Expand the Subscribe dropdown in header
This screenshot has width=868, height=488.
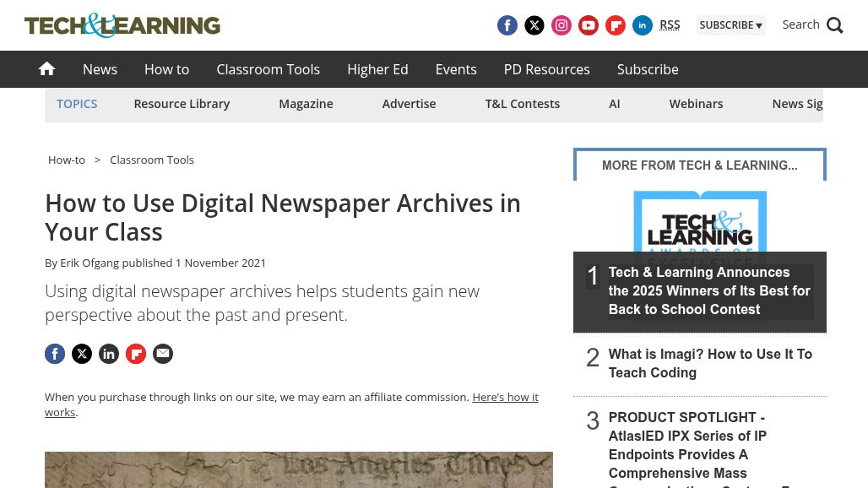click(x=730, y=25)
